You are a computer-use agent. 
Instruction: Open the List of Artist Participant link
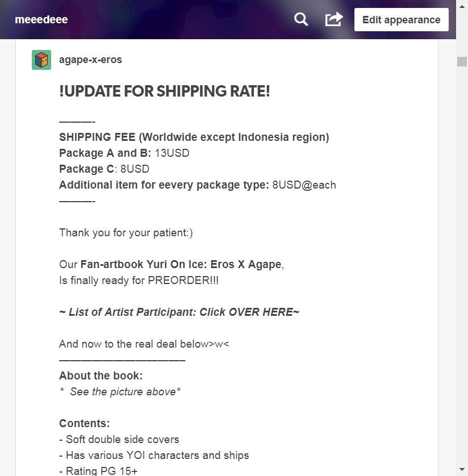pyautogui.click(x=179, y=312)
